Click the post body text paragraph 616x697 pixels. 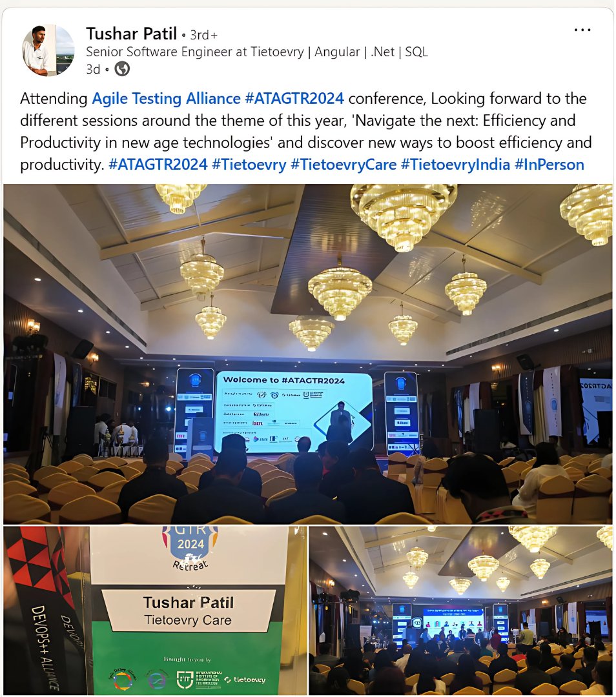pos(306,132)
